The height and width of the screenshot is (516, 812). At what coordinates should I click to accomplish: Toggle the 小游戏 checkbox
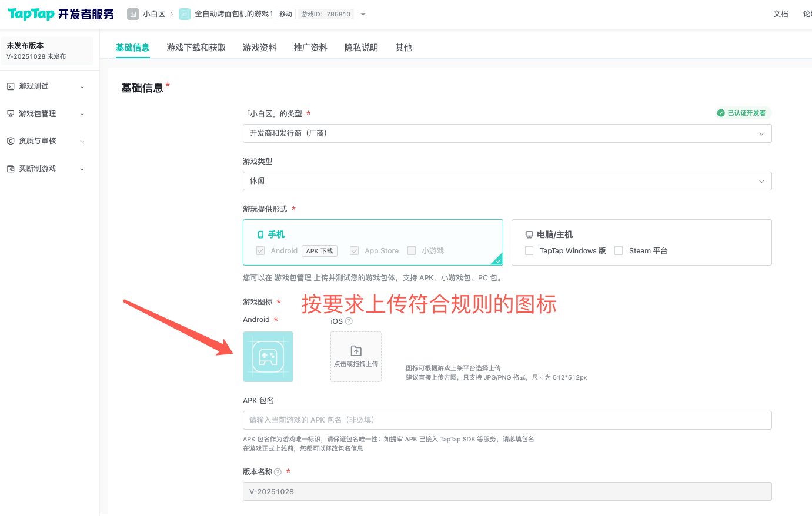[412, 251]
